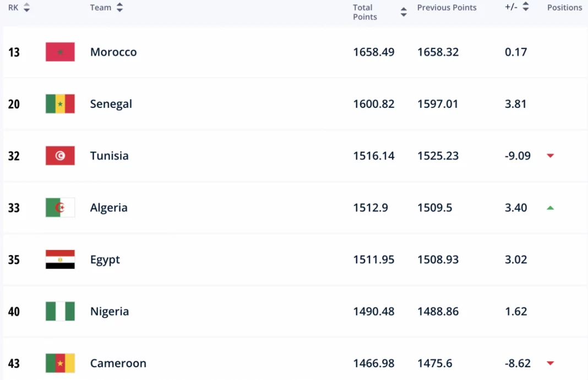
Task: Click Tunisia's red rank-drop arrow
Action: [550, 156]
